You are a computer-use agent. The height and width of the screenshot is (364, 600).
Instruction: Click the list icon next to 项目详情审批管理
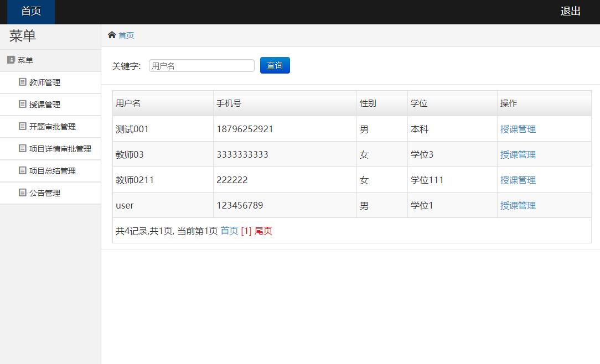tap(23, 148)
